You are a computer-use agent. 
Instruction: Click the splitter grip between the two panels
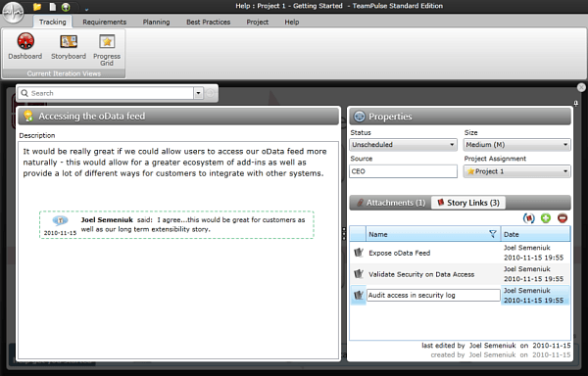(344, 233)
